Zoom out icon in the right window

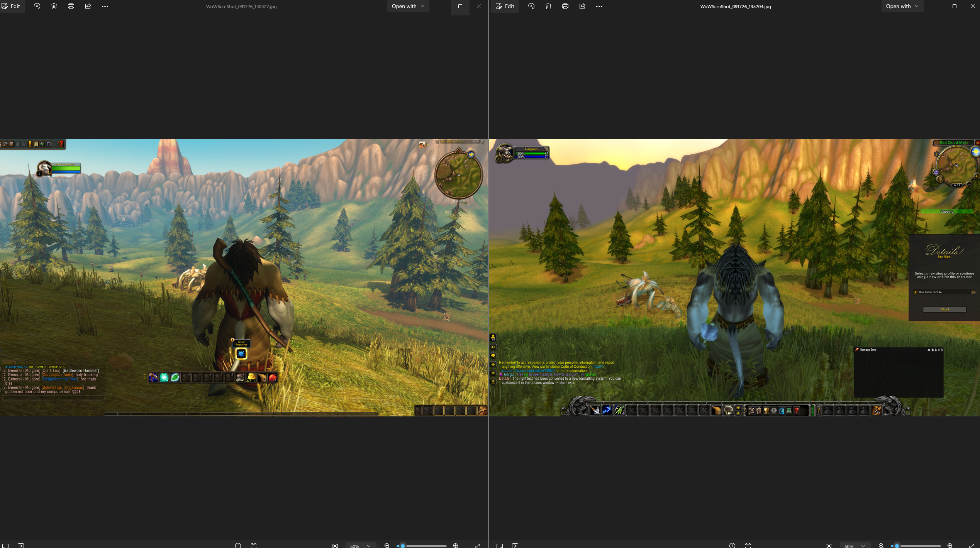[881, 545]
